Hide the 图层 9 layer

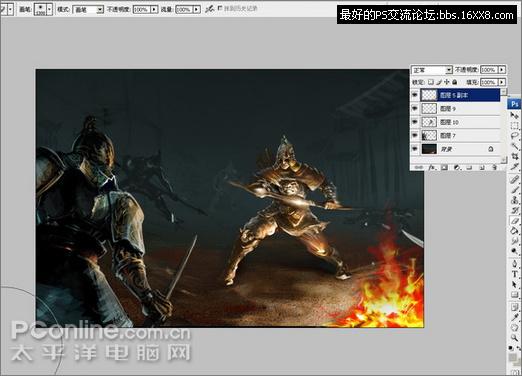(415, 108)
